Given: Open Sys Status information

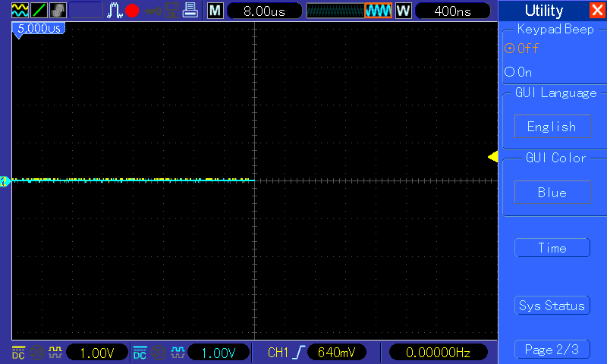Looking at the screenshot, I should (x=552, y=306).
